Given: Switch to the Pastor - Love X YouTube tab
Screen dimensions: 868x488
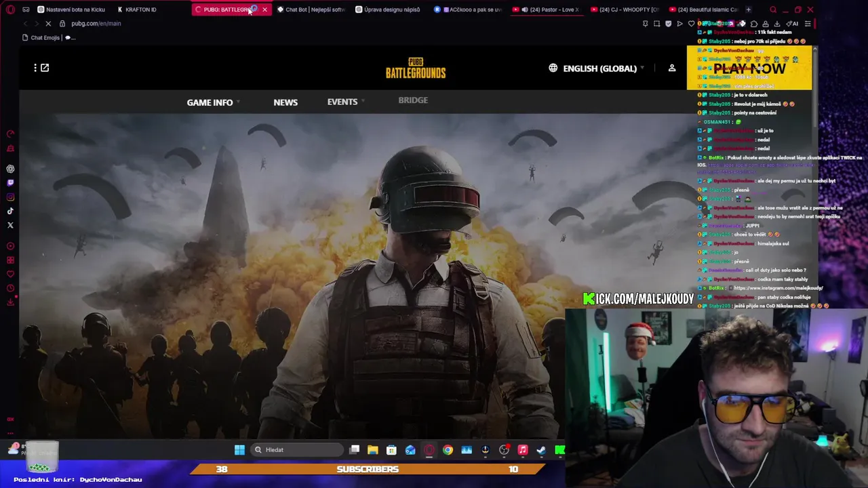Looking at the screenshot, I should coord(547,9).
